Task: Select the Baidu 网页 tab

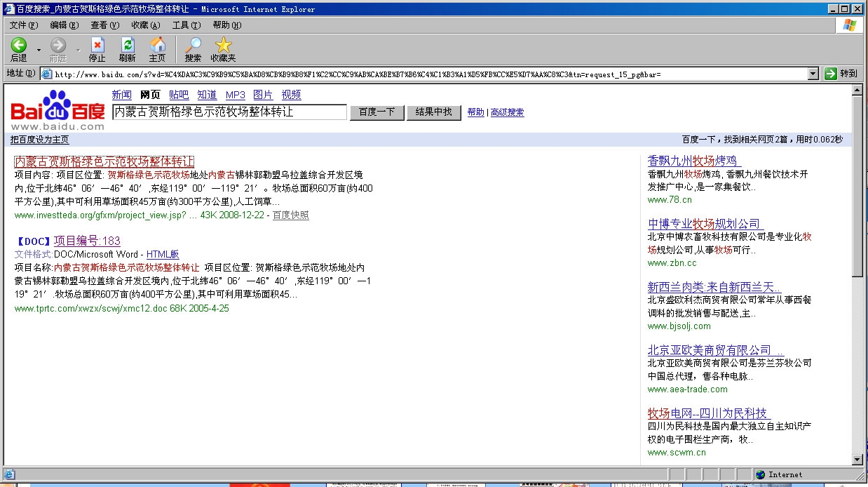Action: pos(150,95)
